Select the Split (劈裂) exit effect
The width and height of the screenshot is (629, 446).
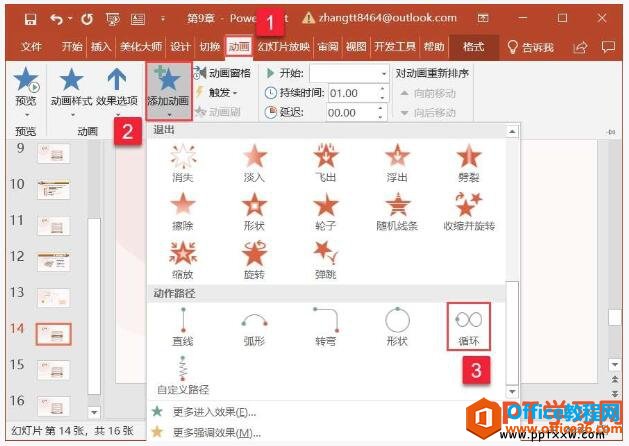(x=469, y=163)
